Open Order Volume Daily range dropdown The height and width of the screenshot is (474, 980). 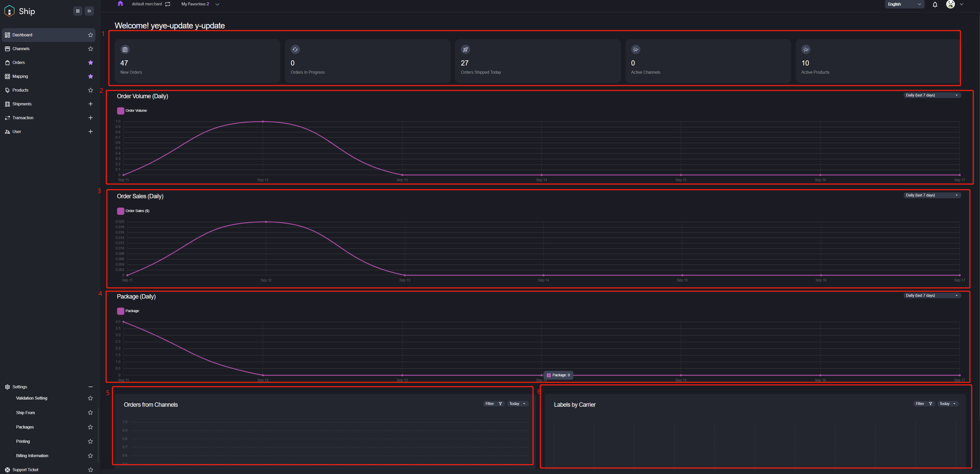tap(932, 95)
